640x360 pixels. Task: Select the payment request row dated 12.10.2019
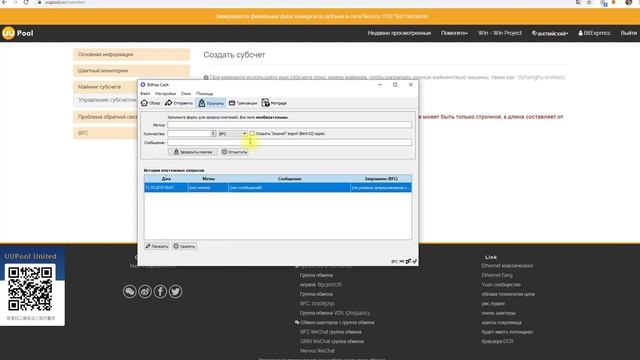(x=278, y=188)
